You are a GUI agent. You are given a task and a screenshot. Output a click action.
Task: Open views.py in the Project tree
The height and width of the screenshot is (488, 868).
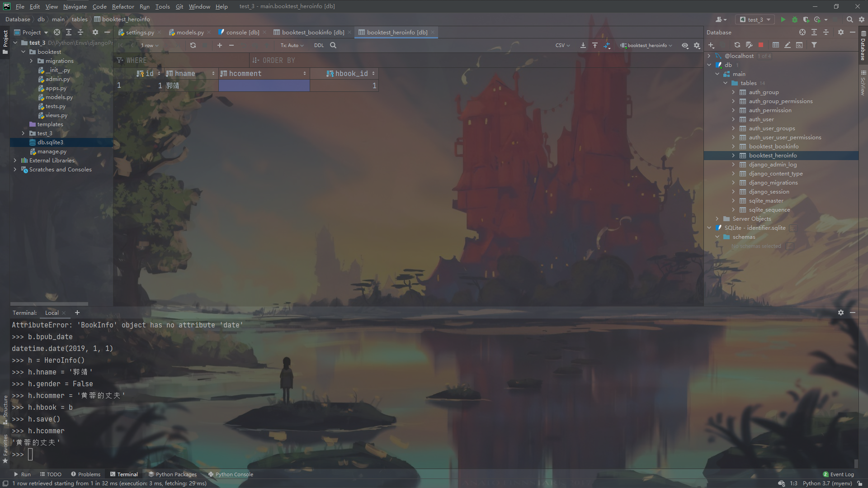point(56,115)
